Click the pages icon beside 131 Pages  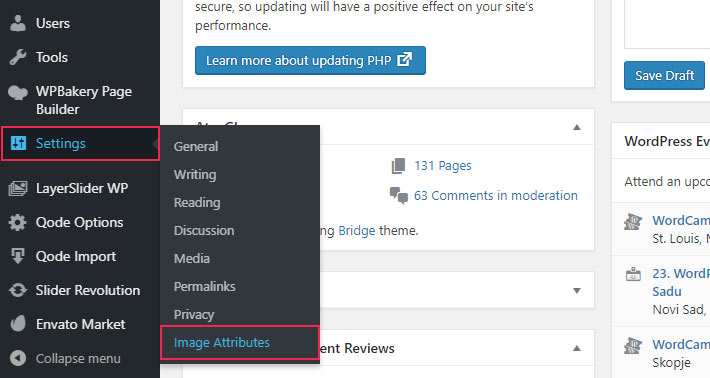tap(398, 166)
